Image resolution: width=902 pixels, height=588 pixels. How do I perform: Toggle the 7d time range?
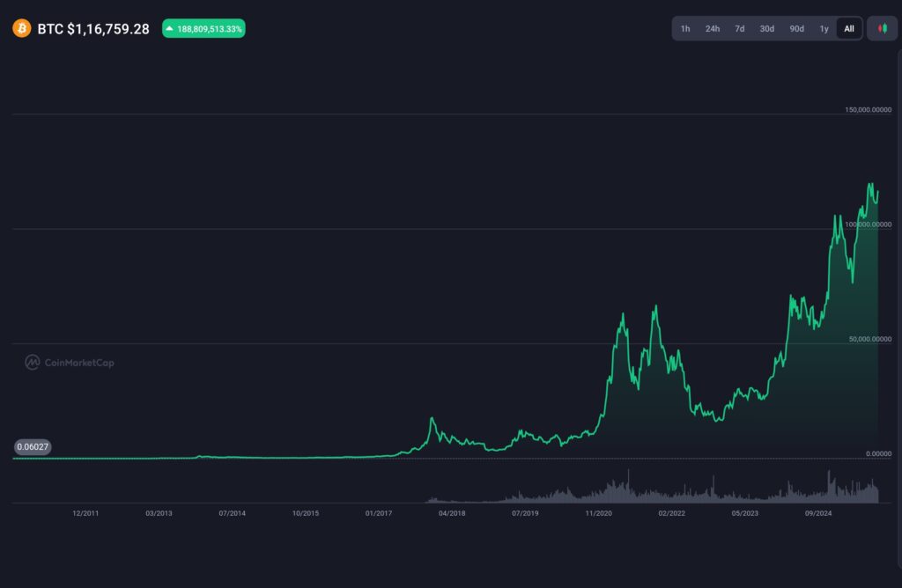point(738,28)
